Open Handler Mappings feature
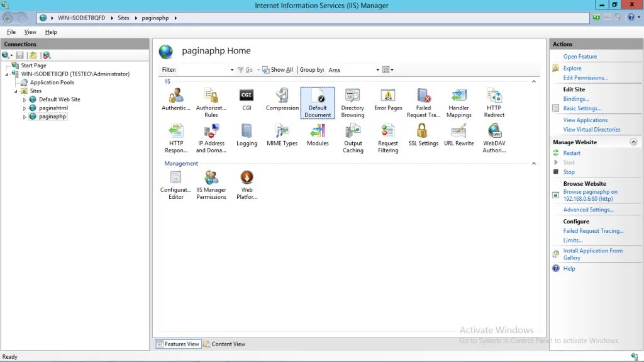This screenshot has height=362, width=644. pos(458,103)
